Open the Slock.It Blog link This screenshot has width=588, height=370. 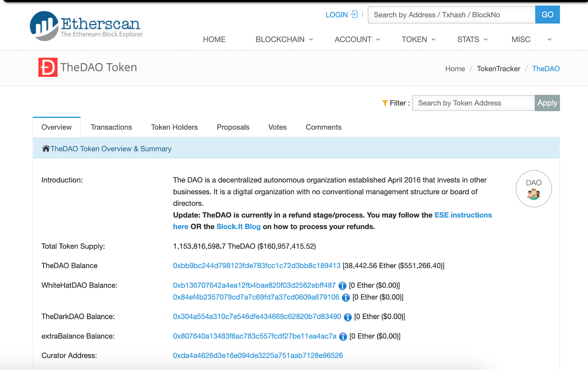point(238,226)
